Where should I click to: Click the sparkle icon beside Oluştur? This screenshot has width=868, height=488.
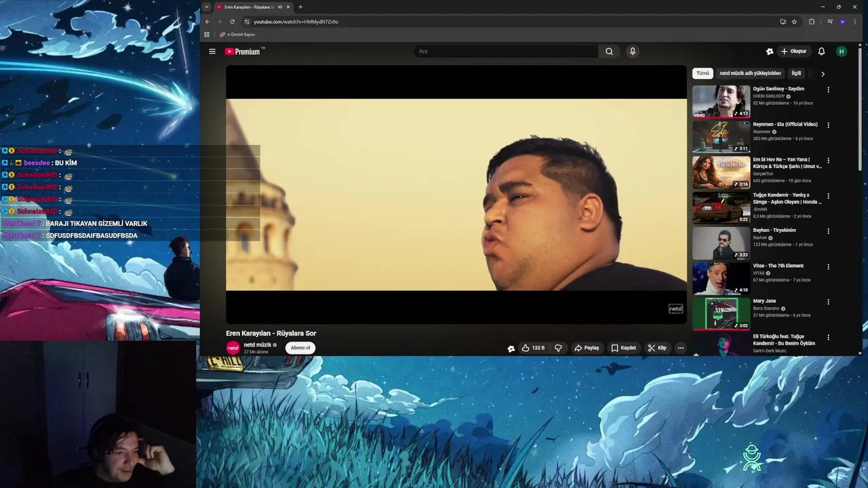point(770,52)
